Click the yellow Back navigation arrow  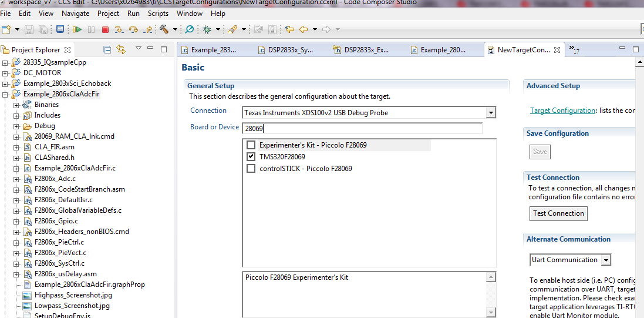304,29
